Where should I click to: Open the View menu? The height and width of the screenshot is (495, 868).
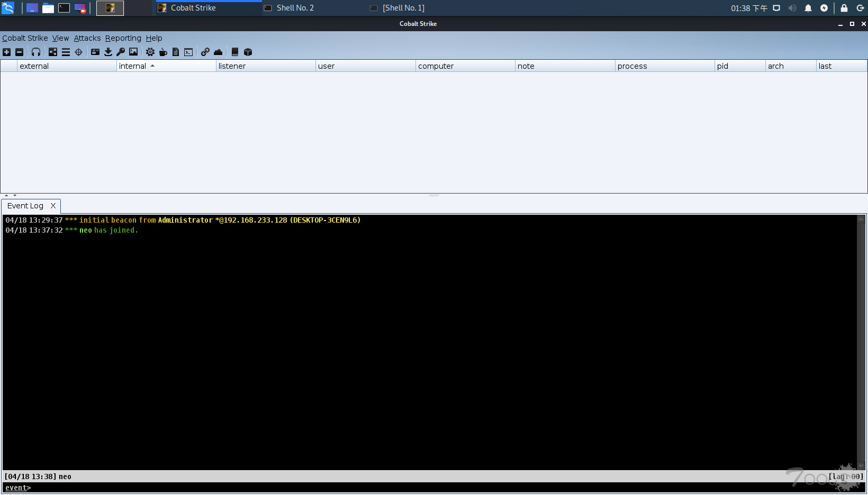tap(60, 38)
